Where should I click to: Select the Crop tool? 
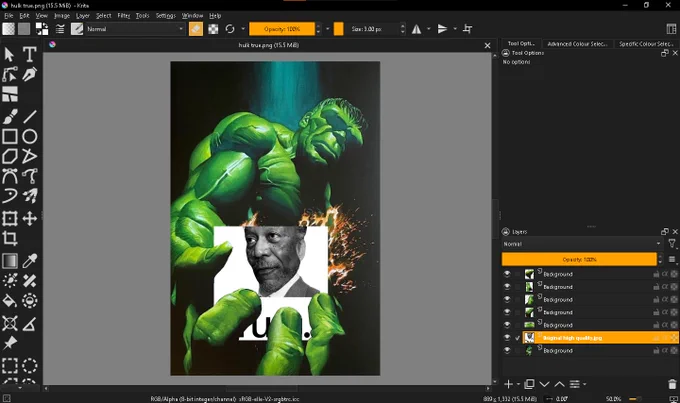[x=10, y=238]
